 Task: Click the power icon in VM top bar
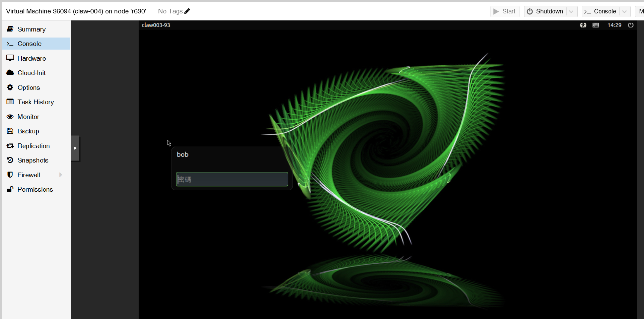click(x=631, y=25)
